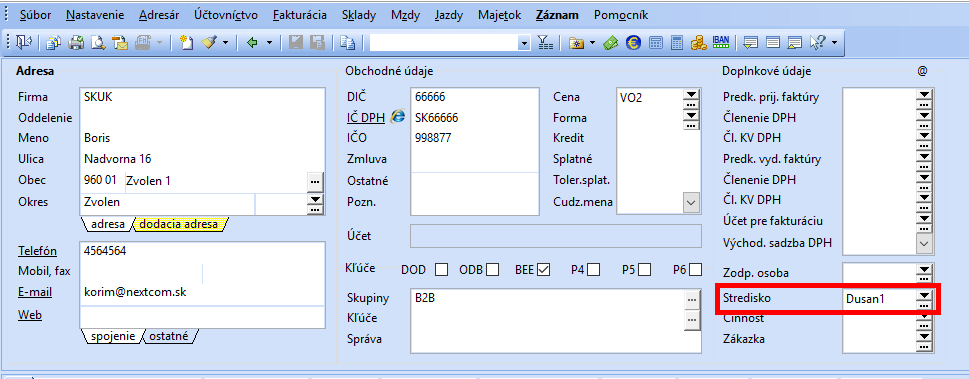Open the dropdown beside the green back arrow
The height and width of the screenshot is (379, 969).
tap(269, 43)
